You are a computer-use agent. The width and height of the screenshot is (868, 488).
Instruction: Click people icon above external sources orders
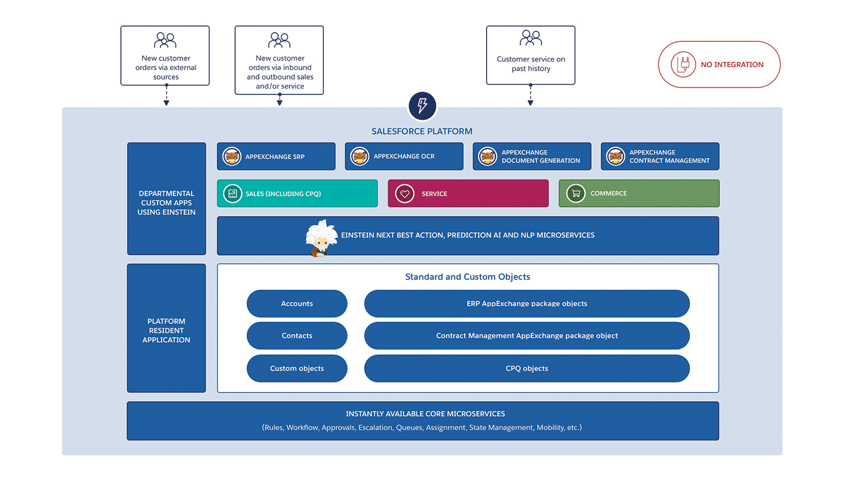(x=165, y=40)
